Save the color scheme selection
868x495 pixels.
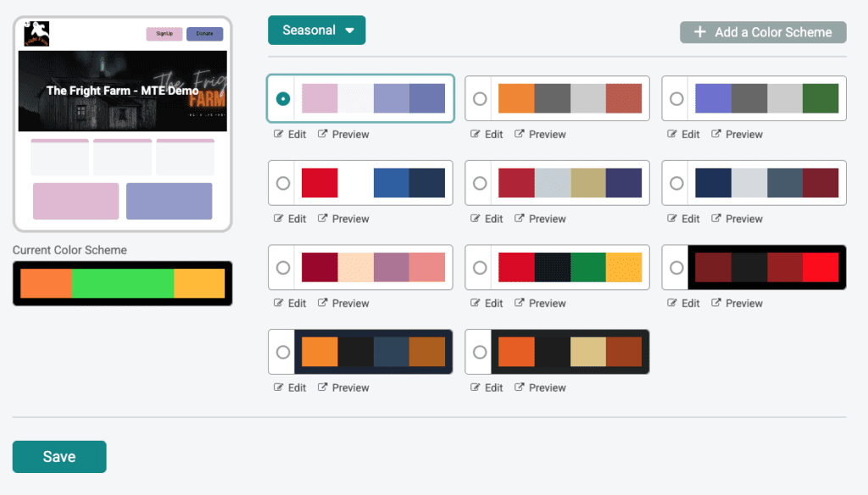[x=59, y=456]
